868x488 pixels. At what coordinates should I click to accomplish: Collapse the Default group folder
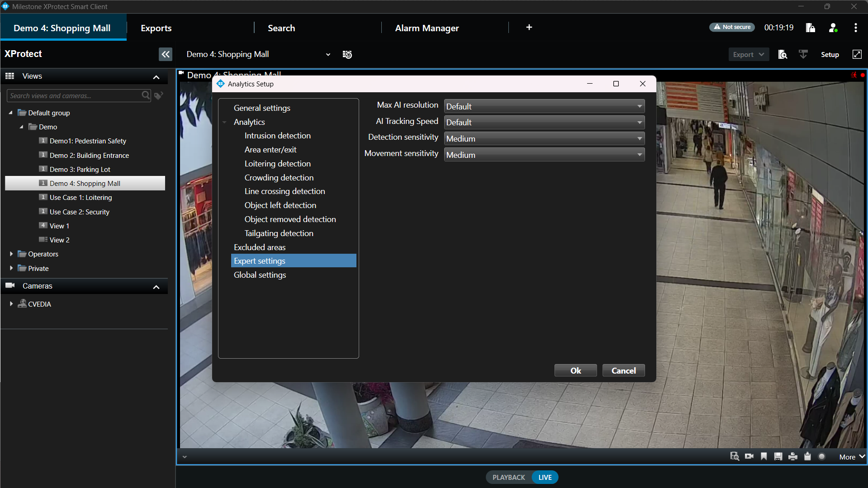click(10, 113)
